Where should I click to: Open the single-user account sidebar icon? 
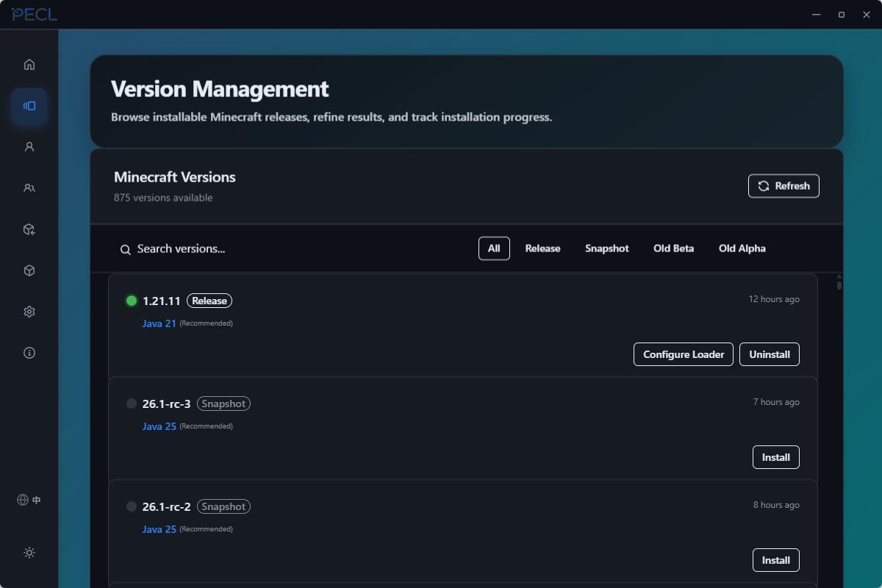click(29, 147)
